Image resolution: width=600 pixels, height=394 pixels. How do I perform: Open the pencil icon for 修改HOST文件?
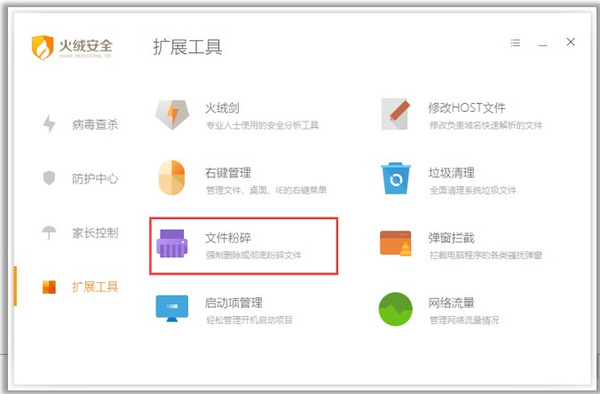[396, 114]
